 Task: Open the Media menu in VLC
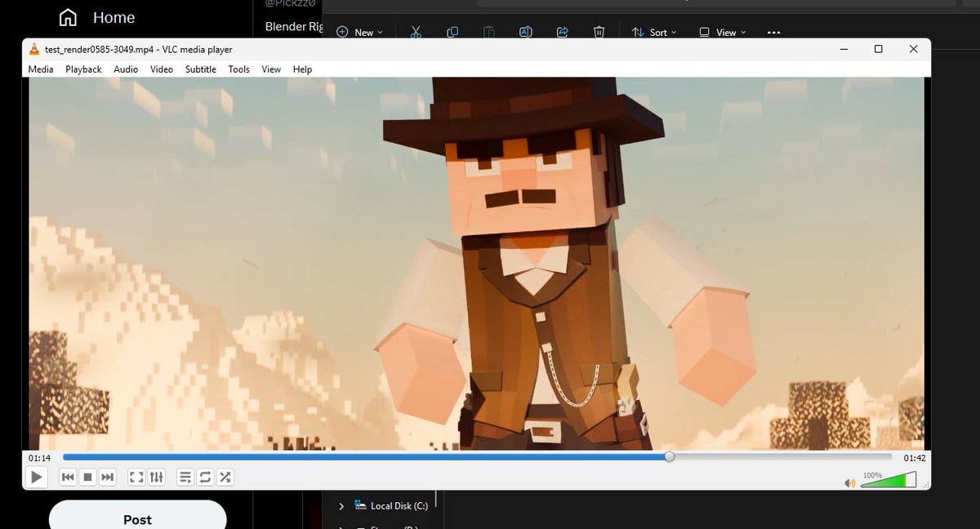point(41,69)
